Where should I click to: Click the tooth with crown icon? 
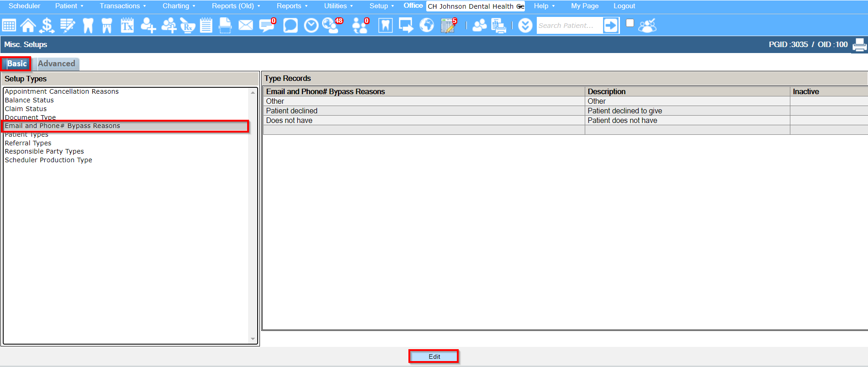pyautogui.click(x=107, y=25)
